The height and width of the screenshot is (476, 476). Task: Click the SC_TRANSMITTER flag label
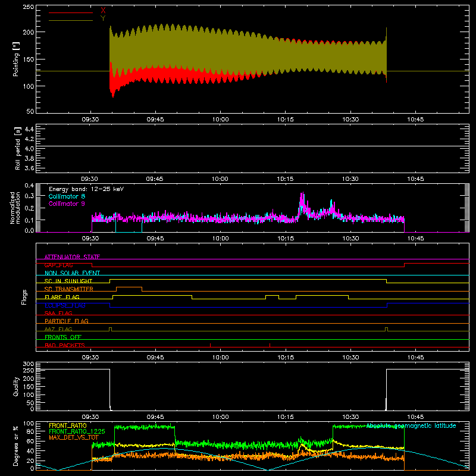(69, 289)
